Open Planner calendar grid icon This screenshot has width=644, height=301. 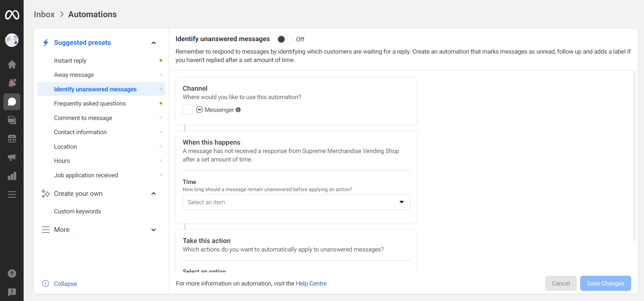click(x=12, y=139)
